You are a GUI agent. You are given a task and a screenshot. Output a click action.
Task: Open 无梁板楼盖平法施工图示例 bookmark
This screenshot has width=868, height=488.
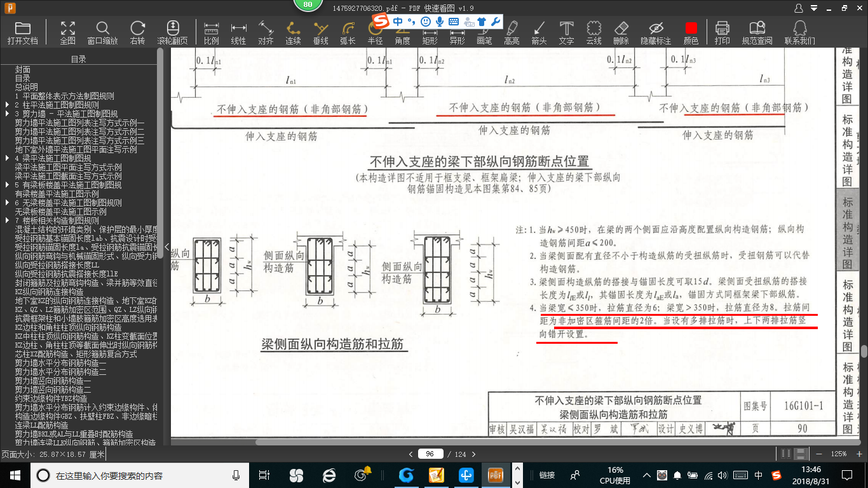coord(61,212)
